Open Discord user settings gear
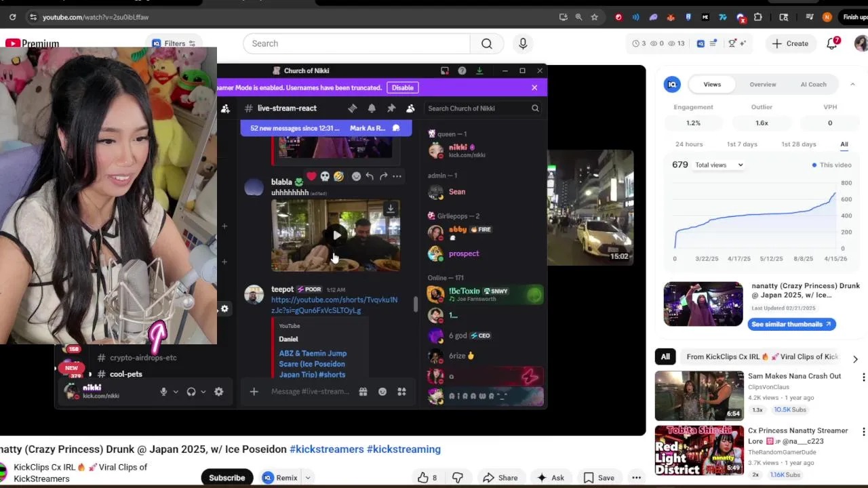The width and height of the screenshot is (868, 488). 218,392
